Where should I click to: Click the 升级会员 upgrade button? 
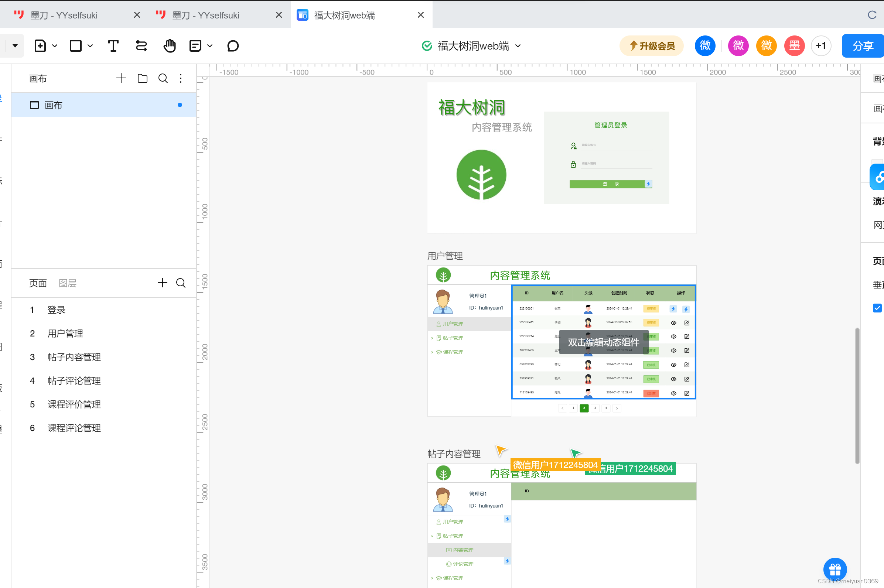pyautogui.click(x=651, y=45)
